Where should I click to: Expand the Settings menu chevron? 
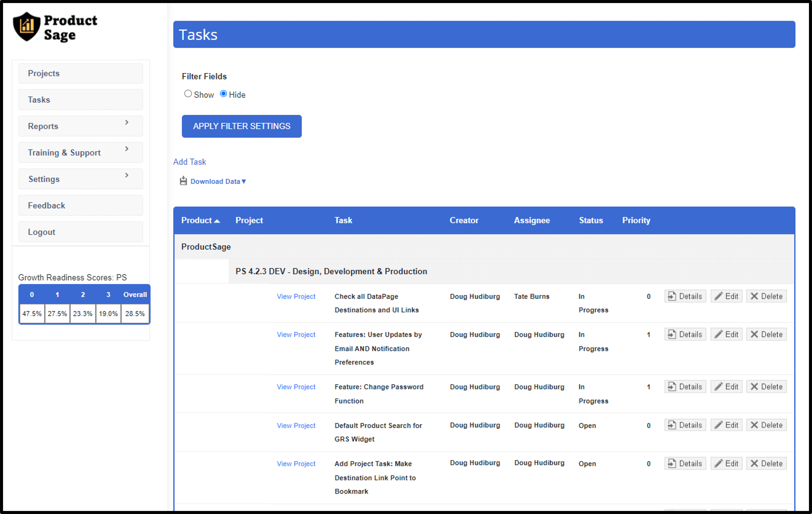127,175
